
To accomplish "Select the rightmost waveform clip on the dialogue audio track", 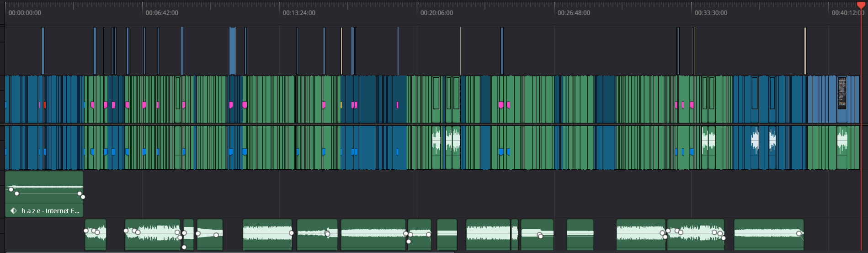I will coord(842,142).
